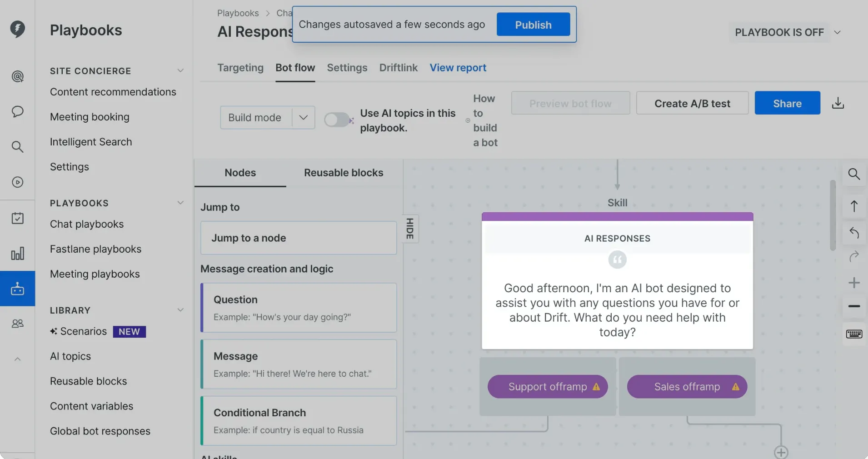Open the playbook Settings tab
Image resolution: width=868 pixels, height=459 pixels.
tap(347, 68)
